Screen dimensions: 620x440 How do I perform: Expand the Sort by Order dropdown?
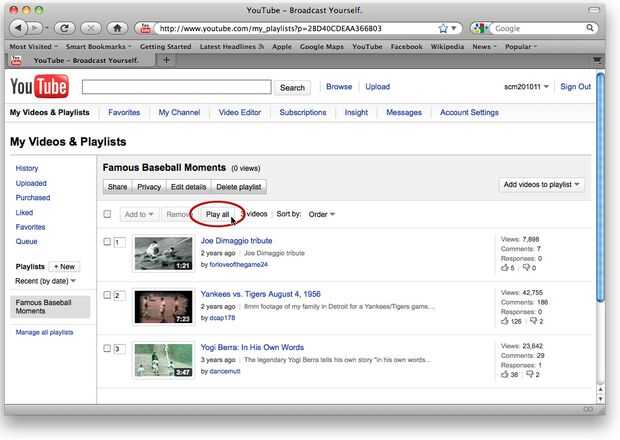coord(321,214)
